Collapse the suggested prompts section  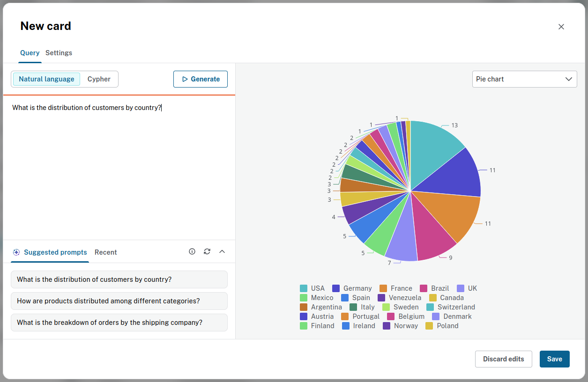pos(222,251)
